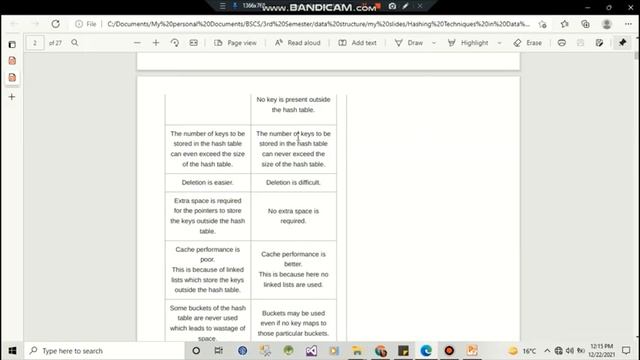Click the 'Deletion is easier.' cell
The height and width of the screenshot is (360, 640).
coord(208,182)
